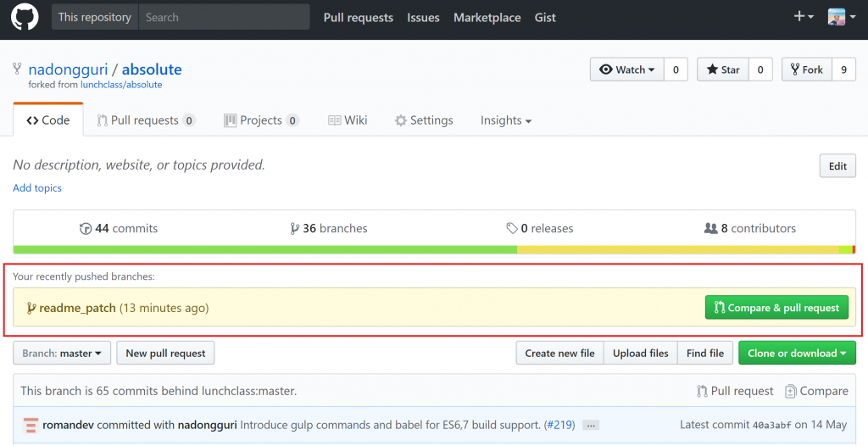Open the plus create-new dropdown
This screenshot has width=868, height=446.
tap(804, 17)
